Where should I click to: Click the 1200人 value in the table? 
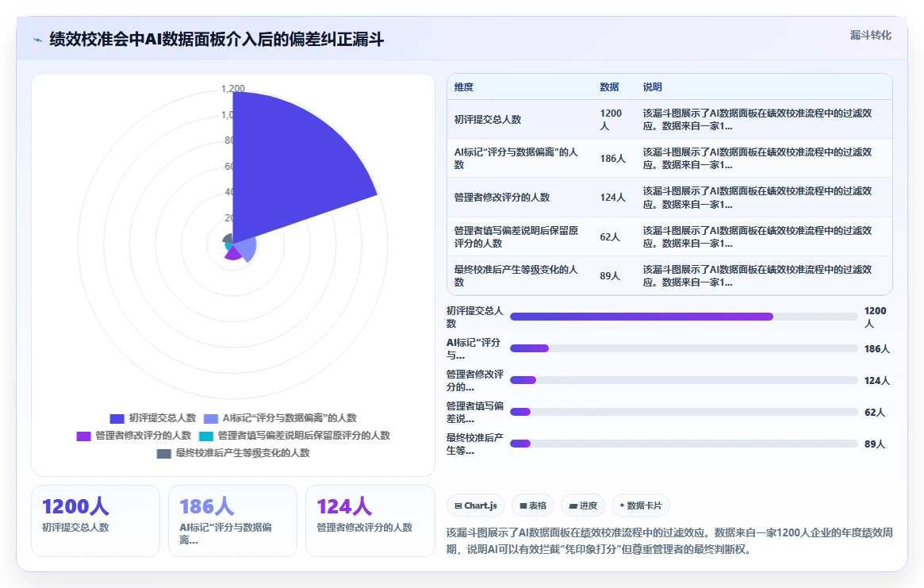point(611,120)
